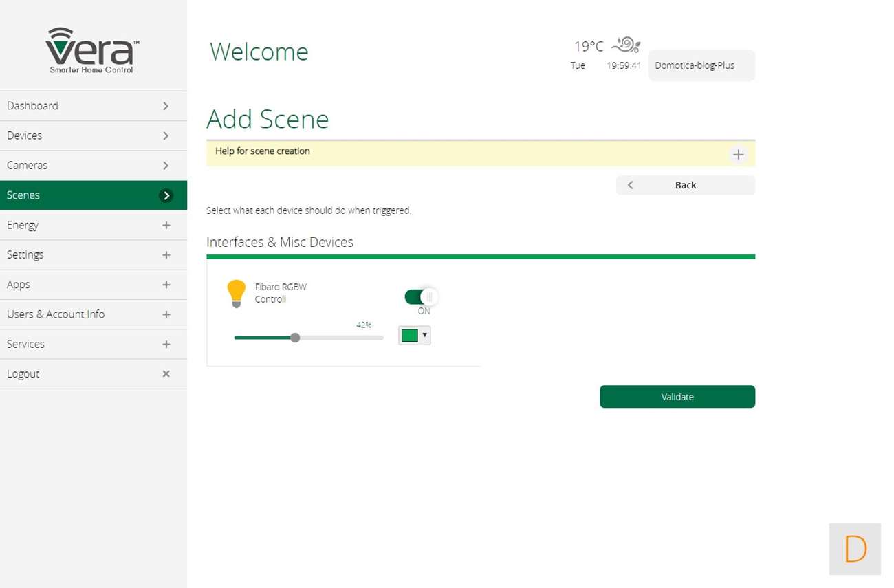
Task: Click the arrow icon beside Dashboard
Action: (166, 106)
